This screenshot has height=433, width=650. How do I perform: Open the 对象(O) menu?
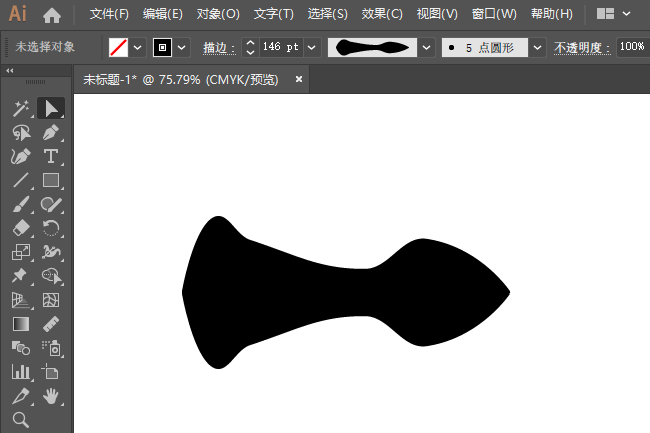pos(218,14)
